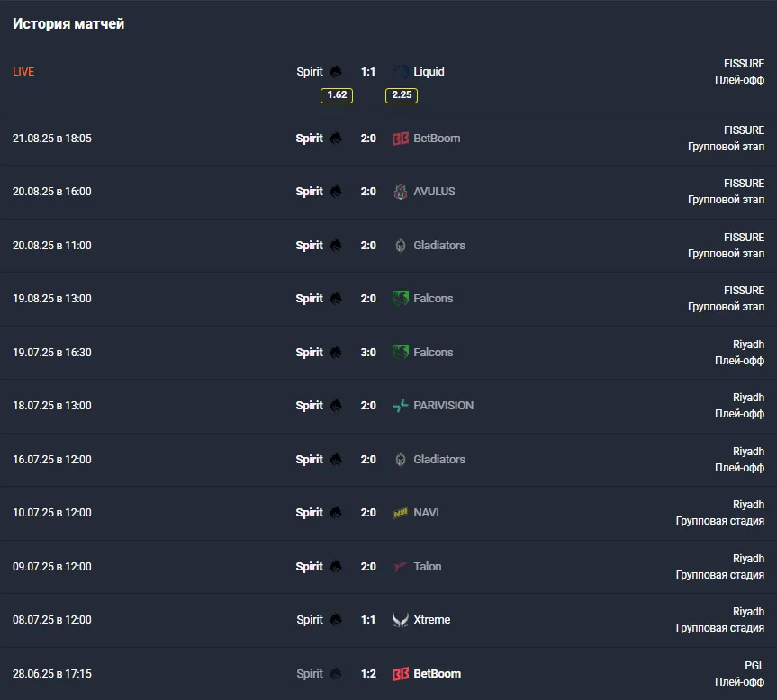Image resolution: width=777 pixels, height=700 pixels.
Task: Click BetBoom logo in the 21.08.25 match
Action: coord(401,139)
